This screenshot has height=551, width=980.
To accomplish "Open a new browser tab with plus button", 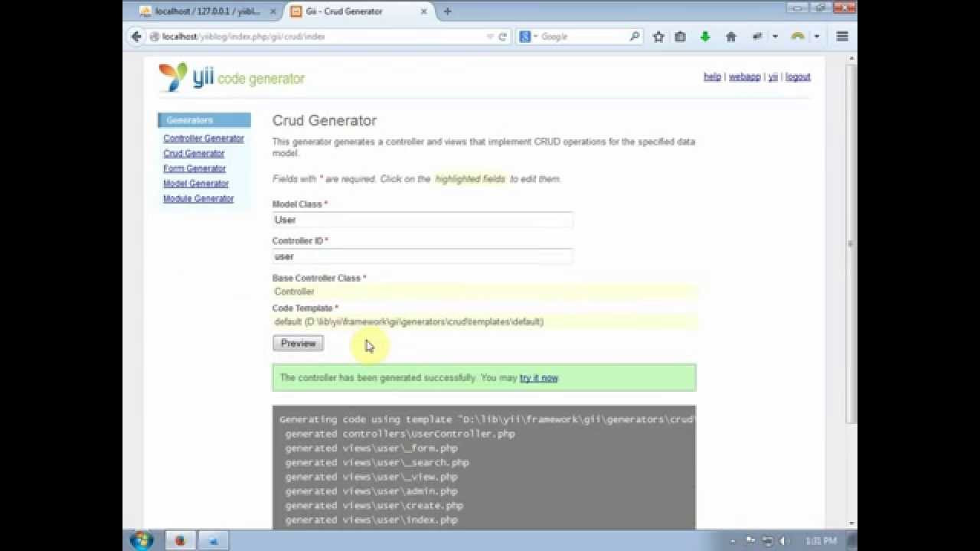I will 447,11.
